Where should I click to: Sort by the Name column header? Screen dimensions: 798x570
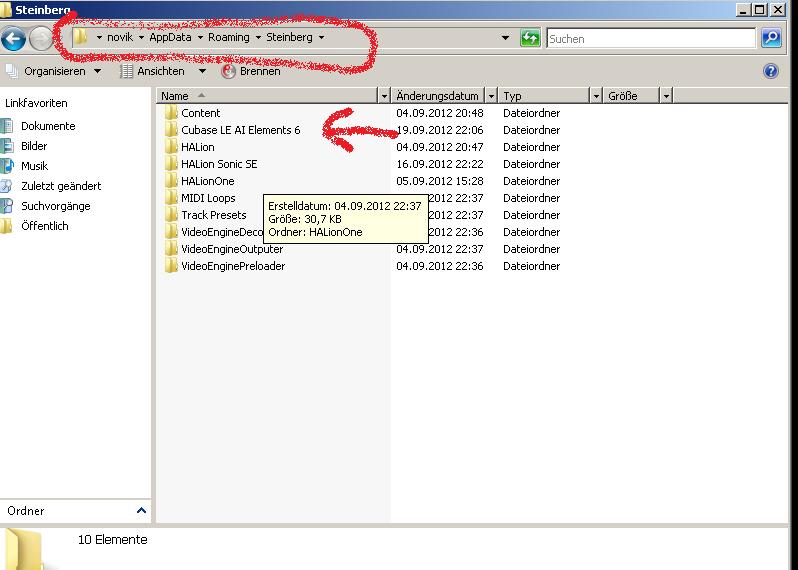(268, 96)
